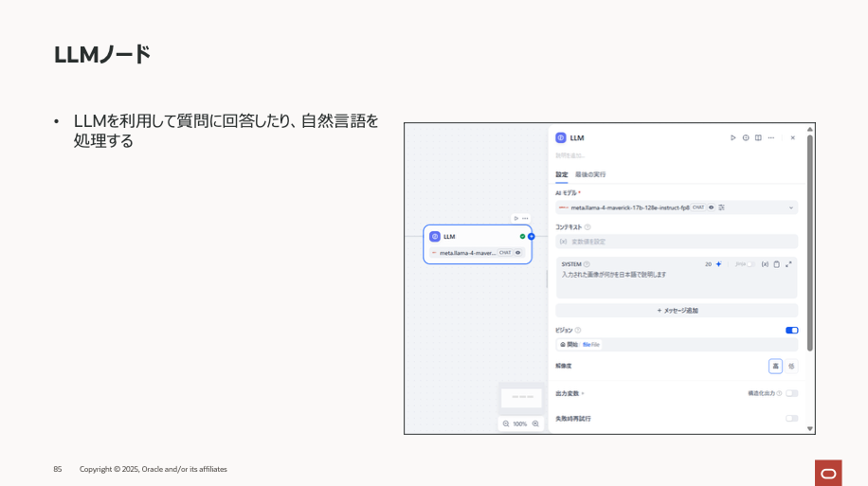
Task: Toggle the Jinja switch in SYSTEM prompt
Action: point(750,264)
